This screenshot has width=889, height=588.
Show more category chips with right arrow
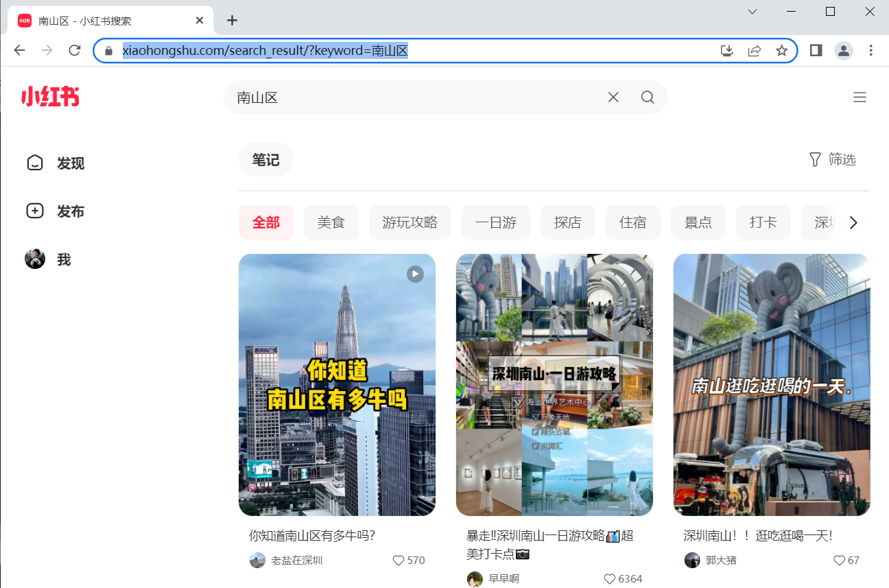coord(853,223)
